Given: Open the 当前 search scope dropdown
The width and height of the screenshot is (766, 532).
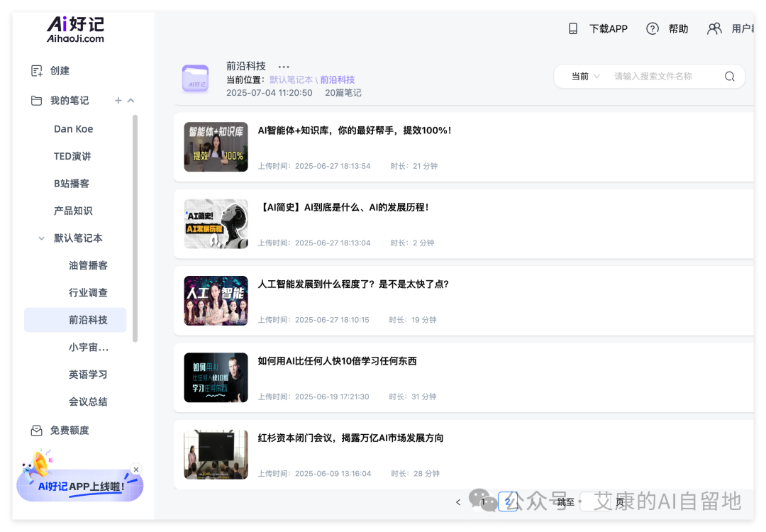Looking at the screenshot, I should (x=582, y=76).
